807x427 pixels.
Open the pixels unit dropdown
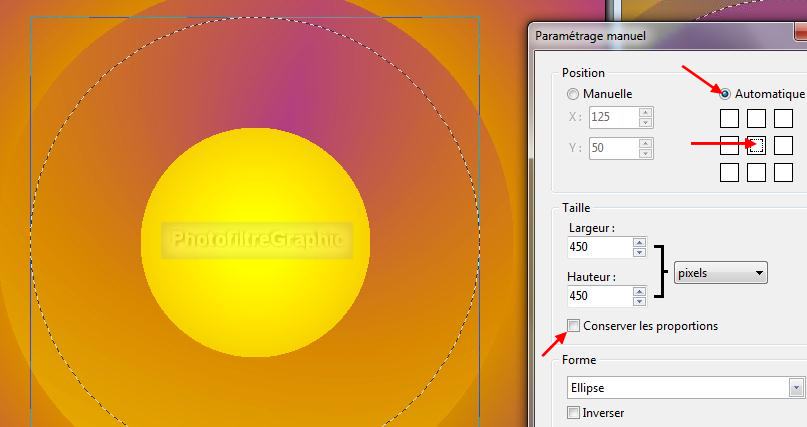[720, 272]
